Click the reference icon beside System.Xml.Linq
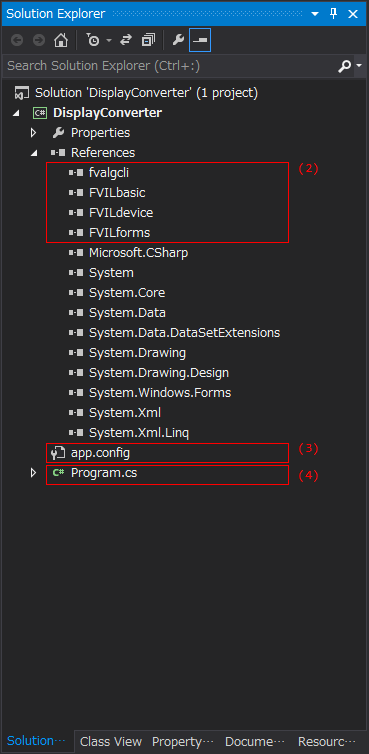369x754 pixels. 76,433
